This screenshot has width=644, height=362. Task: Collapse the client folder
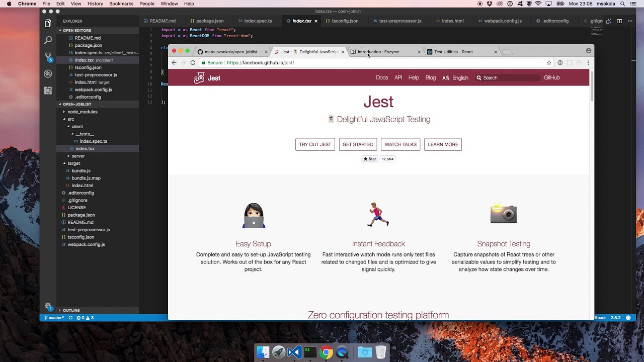(77, 127)
